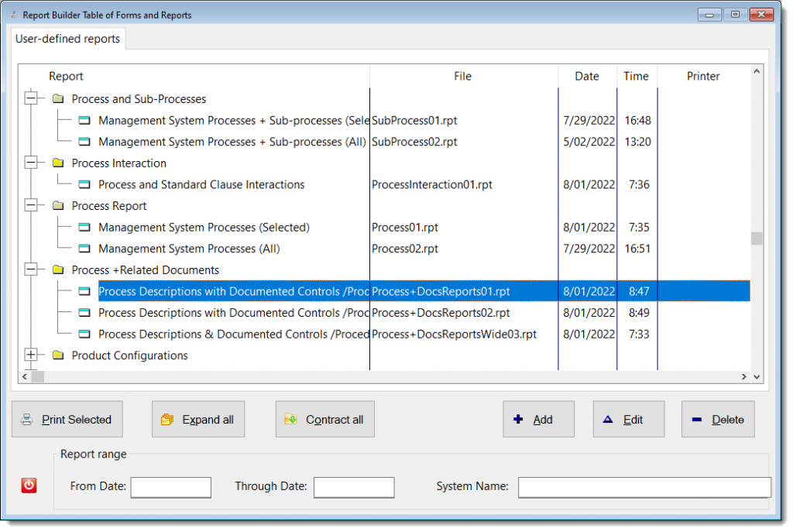
Task: Click report icon beside Process02.rpt row
Action: (84, 249)
